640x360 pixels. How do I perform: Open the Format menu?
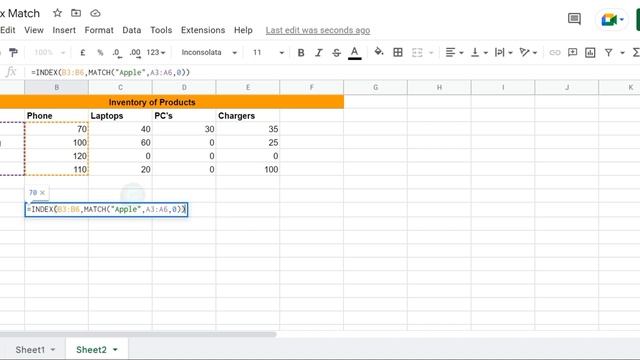tap(99, 30)
